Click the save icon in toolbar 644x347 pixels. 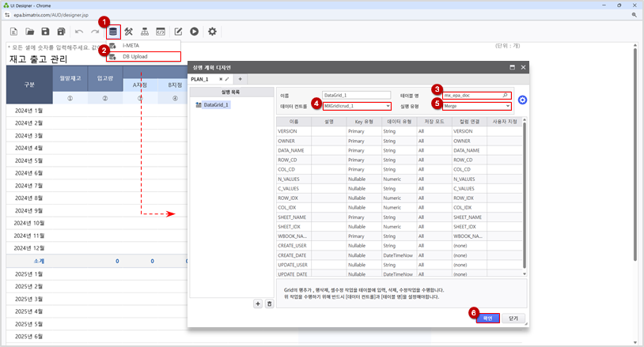[46, 32]
